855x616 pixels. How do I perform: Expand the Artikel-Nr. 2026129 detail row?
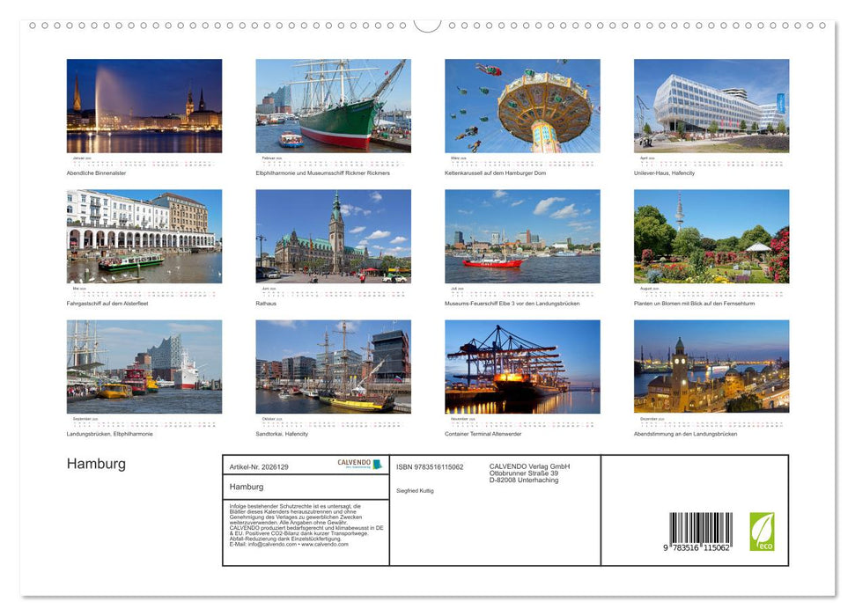(260, 466)
